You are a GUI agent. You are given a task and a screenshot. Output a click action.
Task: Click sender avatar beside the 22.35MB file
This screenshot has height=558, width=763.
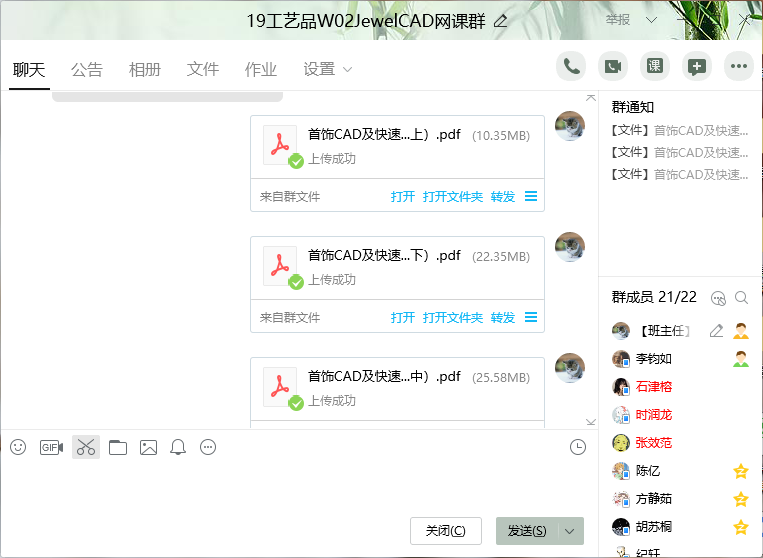click(570, 247)
